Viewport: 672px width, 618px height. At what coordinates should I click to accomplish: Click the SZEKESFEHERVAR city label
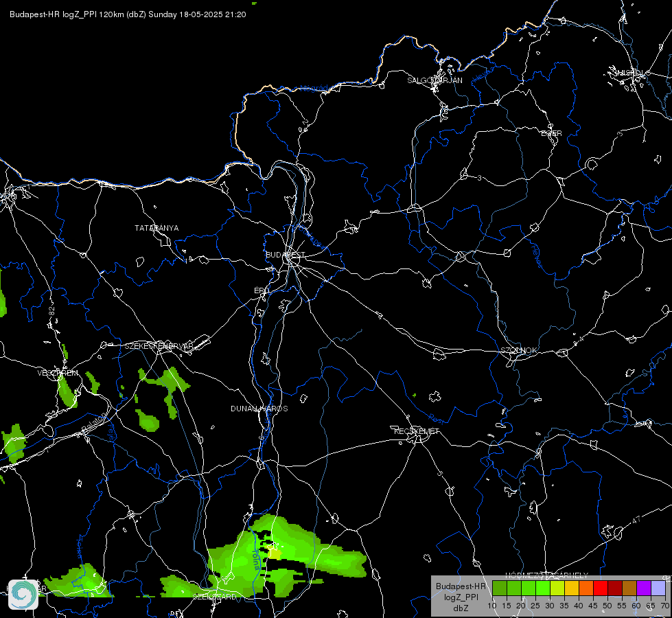159,346
